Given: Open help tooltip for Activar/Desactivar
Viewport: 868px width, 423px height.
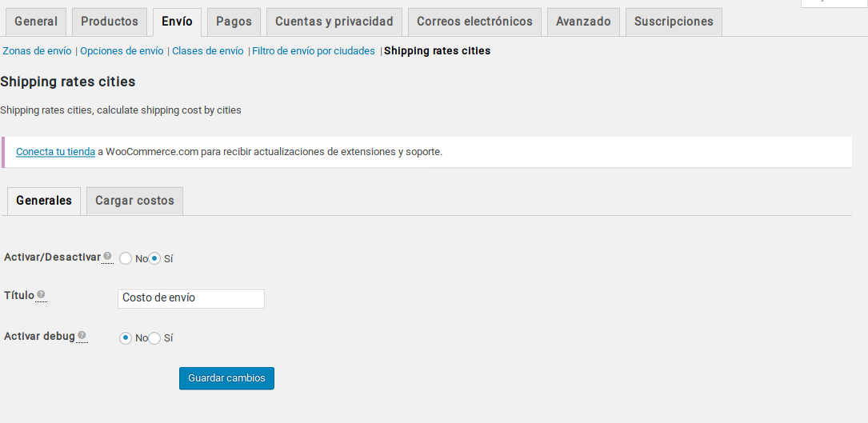Looking at the screenshot, I should point(107,257).
